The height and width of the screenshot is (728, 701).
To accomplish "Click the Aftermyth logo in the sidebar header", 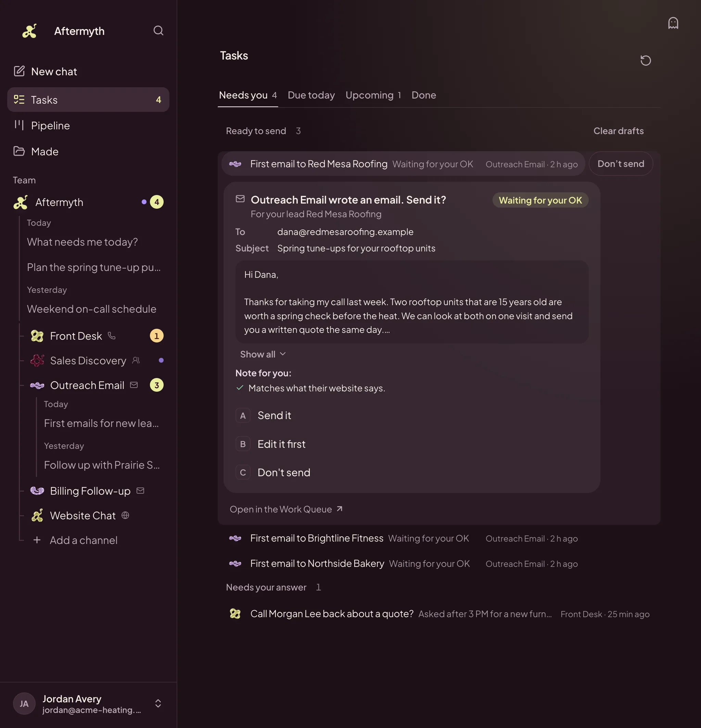I will tap(29, 31).
